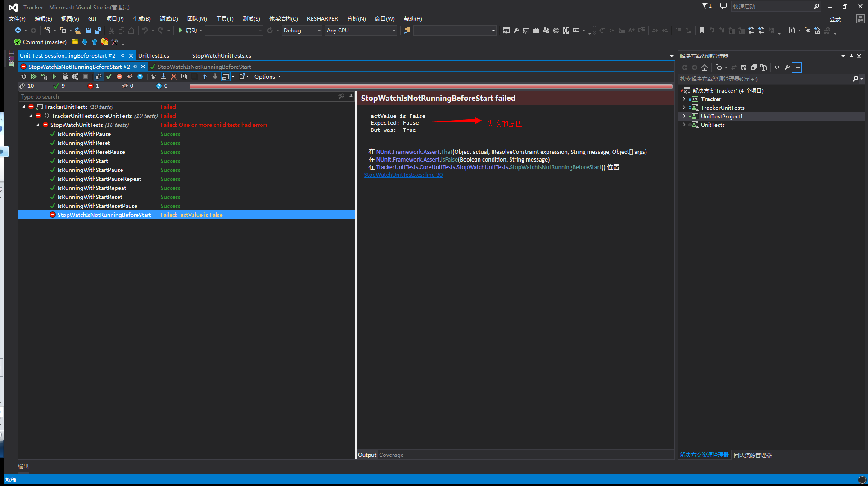Switch to the Coverage tab

[391, 455]
